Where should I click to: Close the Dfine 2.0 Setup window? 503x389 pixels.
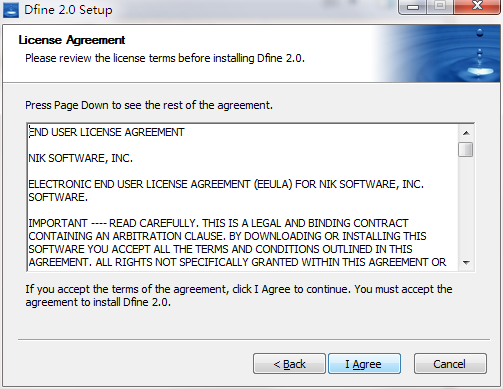pyautogui.click(x=477, y=7)
